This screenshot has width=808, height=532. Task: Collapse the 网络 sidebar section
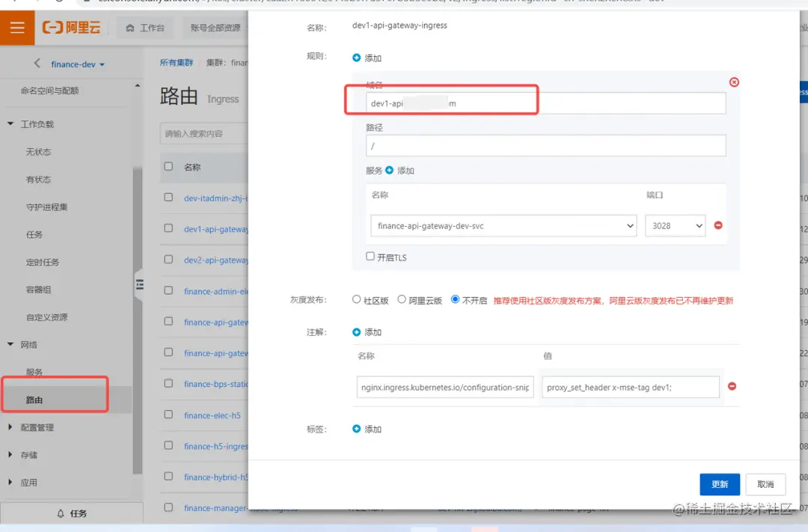tap(10, 344)
